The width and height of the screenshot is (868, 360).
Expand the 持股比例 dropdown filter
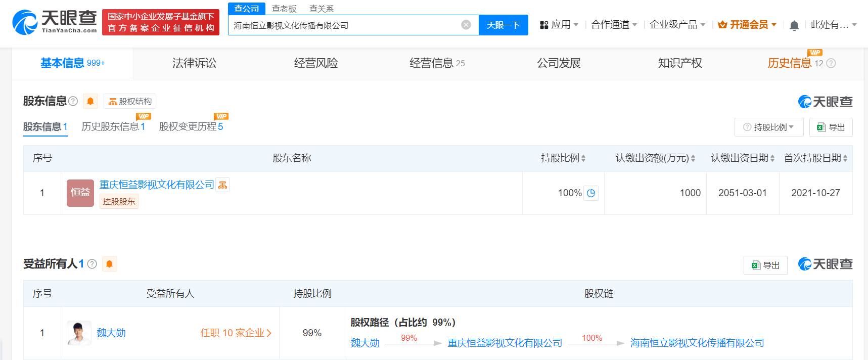(768, 127)
